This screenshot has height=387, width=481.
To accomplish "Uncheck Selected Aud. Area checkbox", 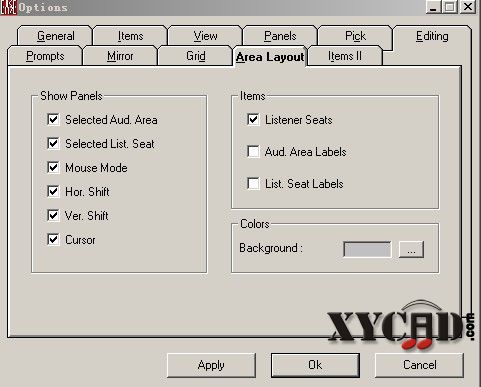I will click(x=53, y=119).
